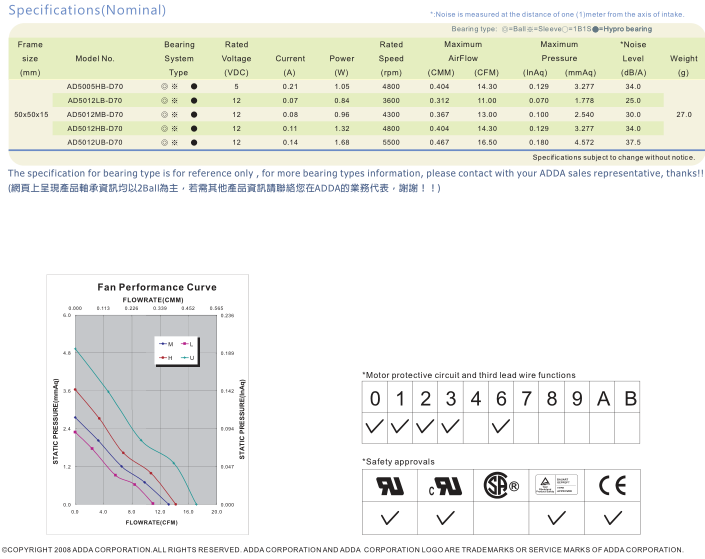Screen dimensions: 705x559
Task: Click the checkmark below the cUL logo
Action: [x=446, y=518]
